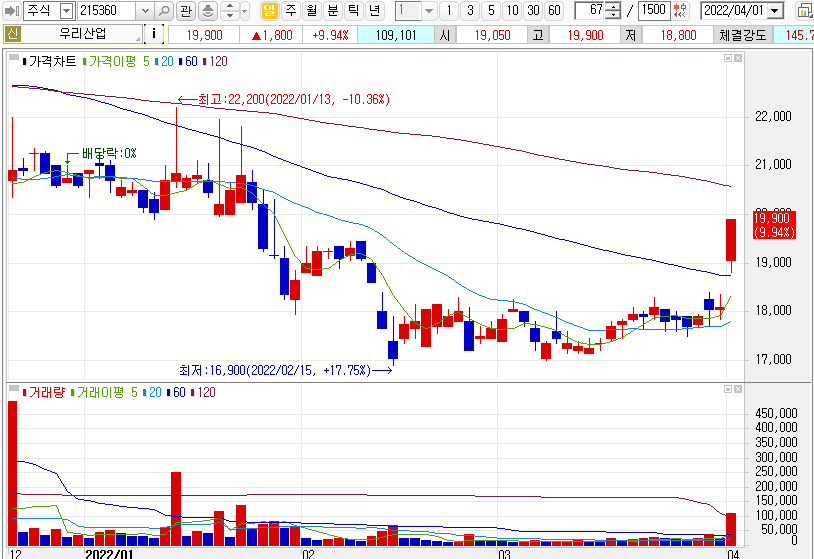Click the 체결강도 label
This screenshot has height=559, width=814.
[x=743, y=35]
